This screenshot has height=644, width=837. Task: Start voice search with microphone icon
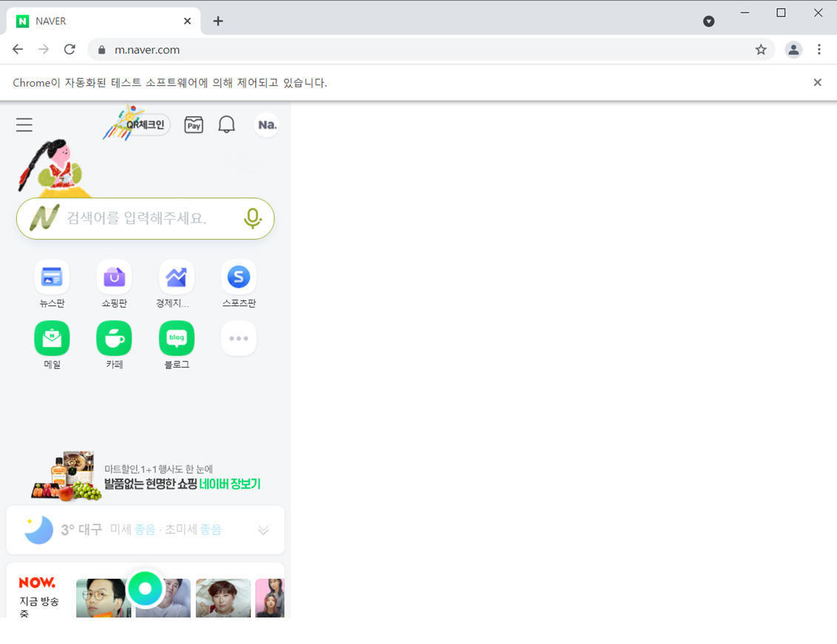pyautogui.click(x=252, y=218)
